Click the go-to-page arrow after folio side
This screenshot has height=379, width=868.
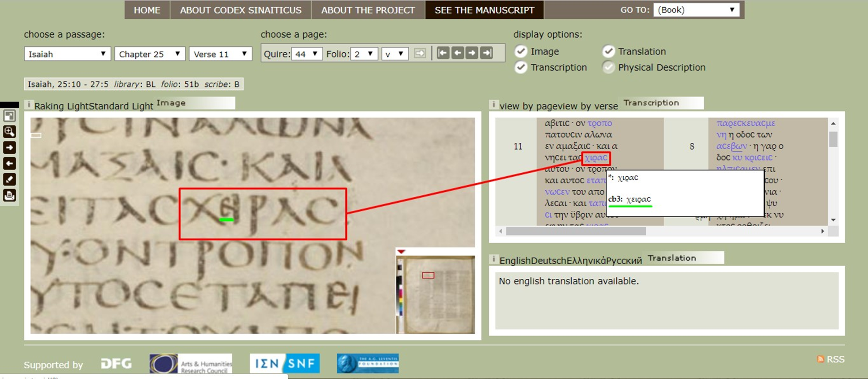point(420,53)
